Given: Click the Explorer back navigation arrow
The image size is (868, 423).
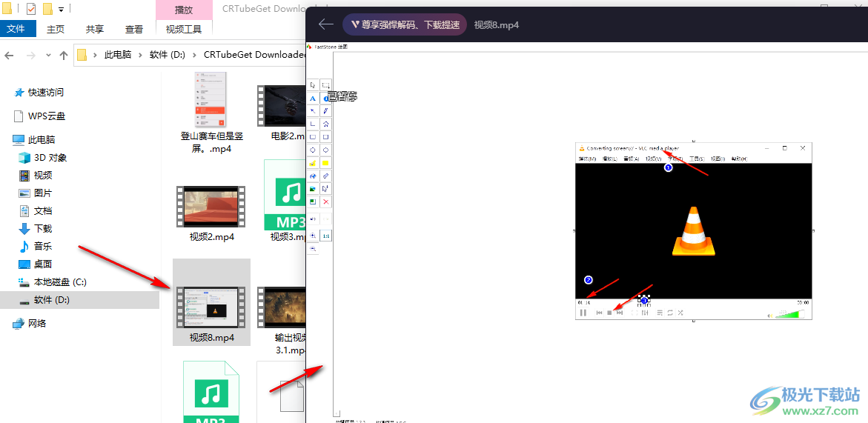Looking at the screenshot, I should tap(10, 55).
